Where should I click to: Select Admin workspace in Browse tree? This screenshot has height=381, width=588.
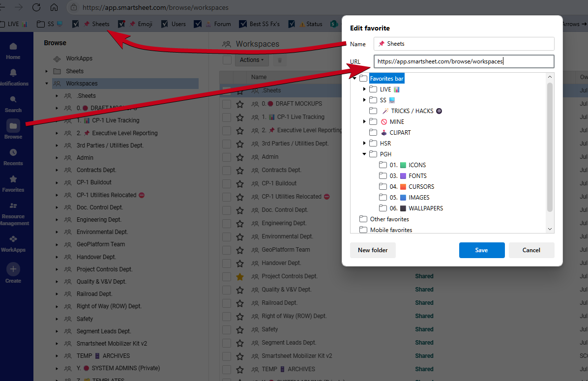coord(85,158)
